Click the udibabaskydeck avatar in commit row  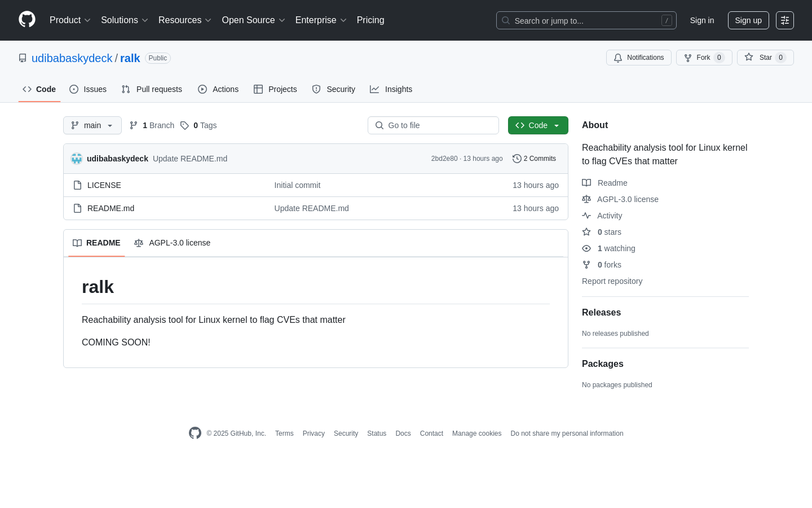point(77,159)
